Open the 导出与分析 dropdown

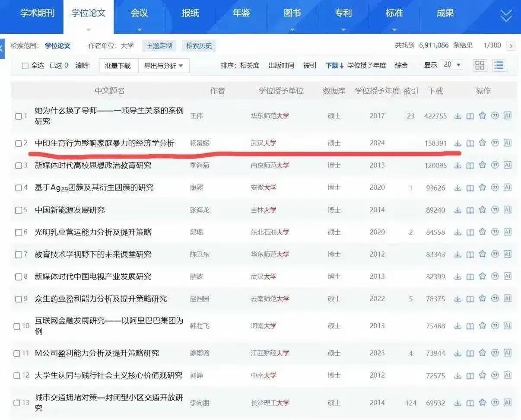[x=164, y=66]
